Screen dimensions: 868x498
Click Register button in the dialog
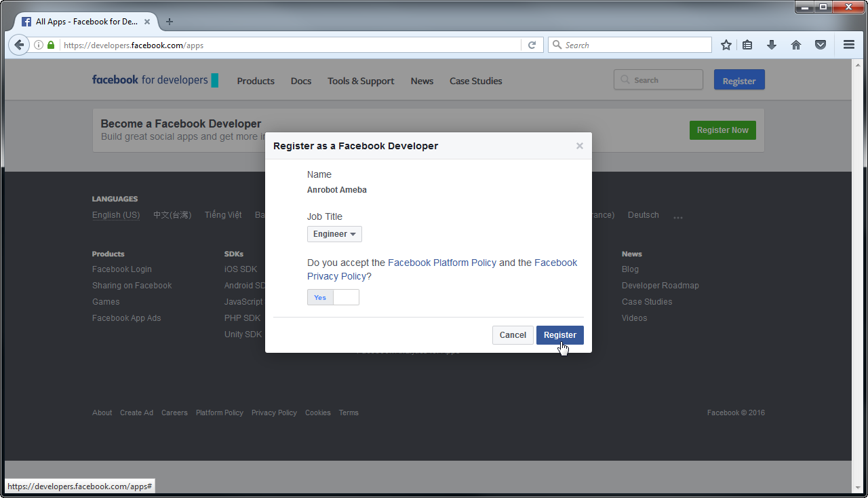(560, 335)
